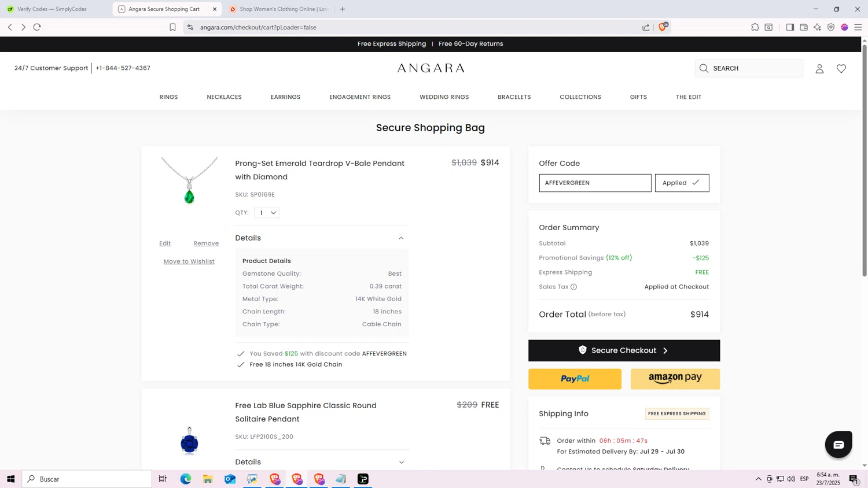
Task: Open Outlook from taskbar
Action: click(x=230, y=479)
